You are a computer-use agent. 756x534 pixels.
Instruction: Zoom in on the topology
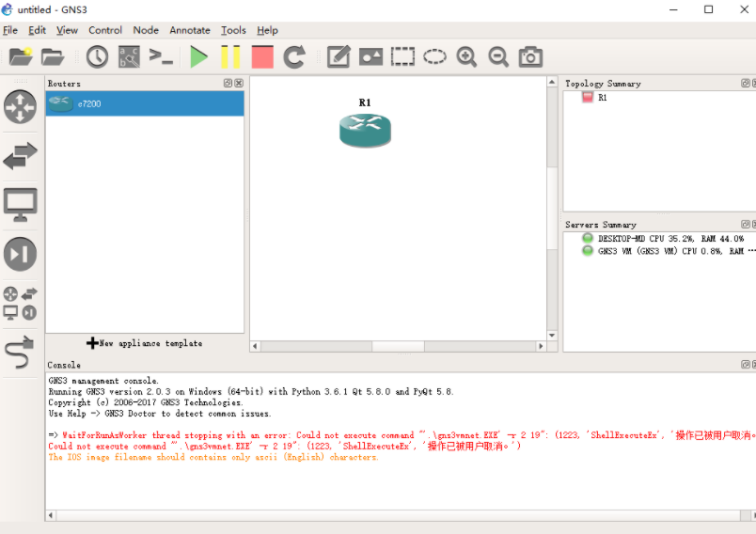tap(466, 56)
